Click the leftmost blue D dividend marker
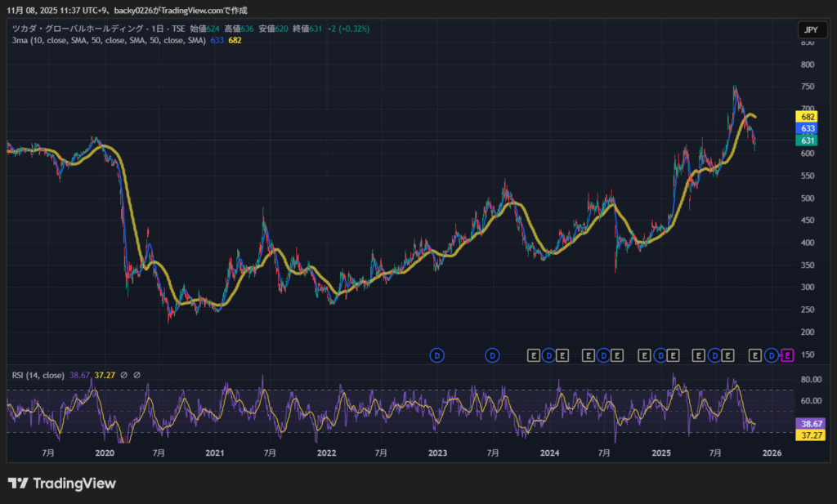 click(437, 355)
